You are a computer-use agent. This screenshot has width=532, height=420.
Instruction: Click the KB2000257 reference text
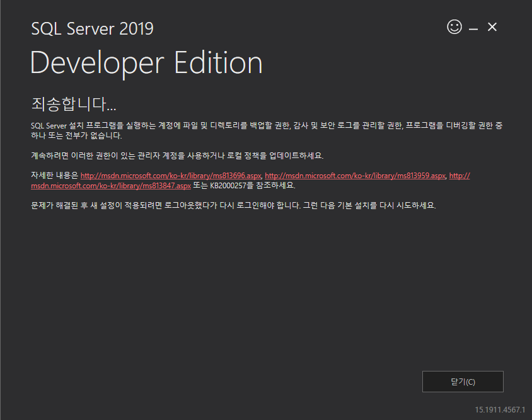click(228, 186)
